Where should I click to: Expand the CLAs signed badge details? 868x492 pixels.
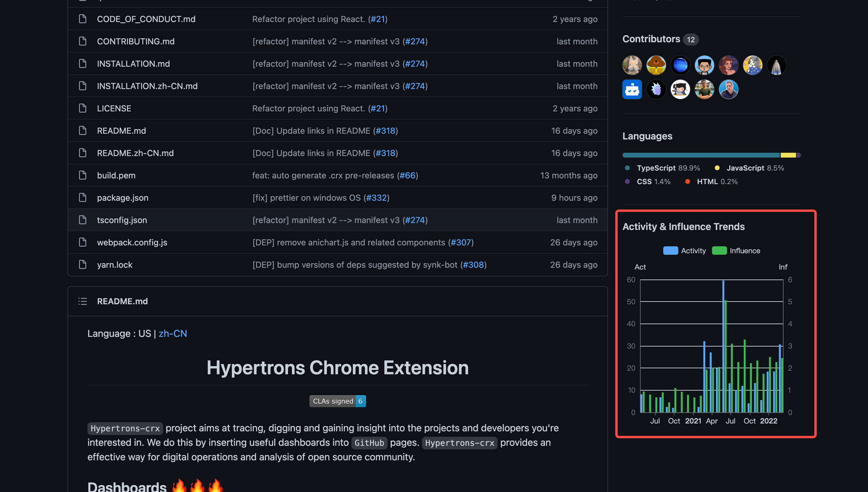pyautogui.click(x=337, y=401)
